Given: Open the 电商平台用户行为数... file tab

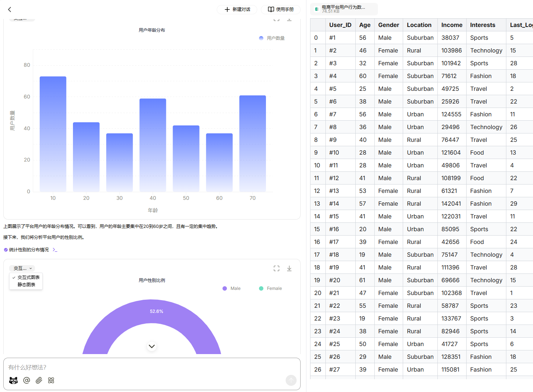Looking at the screenshot, I should tap(344, 9).
